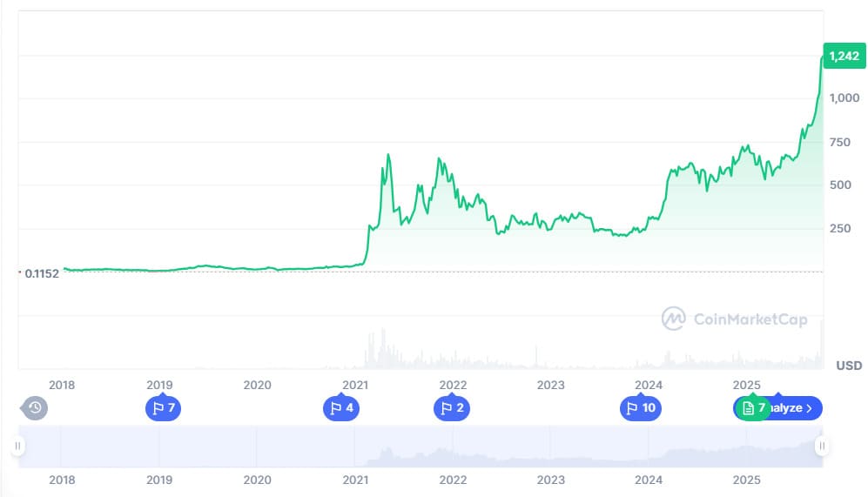Click the 2023 label on the main chart axis
This screenshot has height=497, width=868.
tap(550, 385)
